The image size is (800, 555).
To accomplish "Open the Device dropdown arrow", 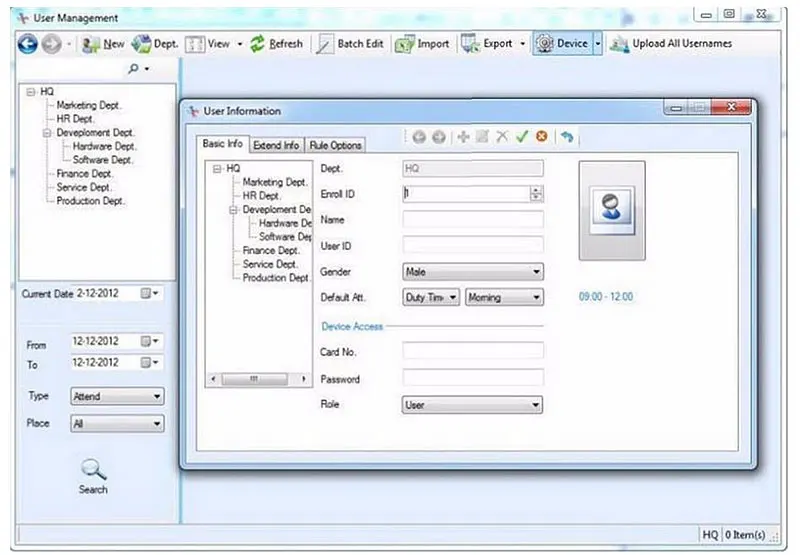I will [598, 44].
